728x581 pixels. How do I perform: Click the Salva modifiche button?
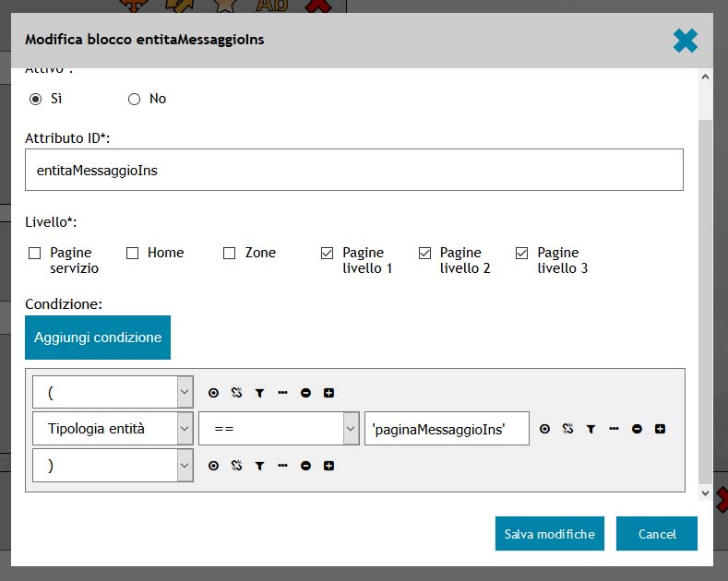pyautogui.click(x=549, y=534)
